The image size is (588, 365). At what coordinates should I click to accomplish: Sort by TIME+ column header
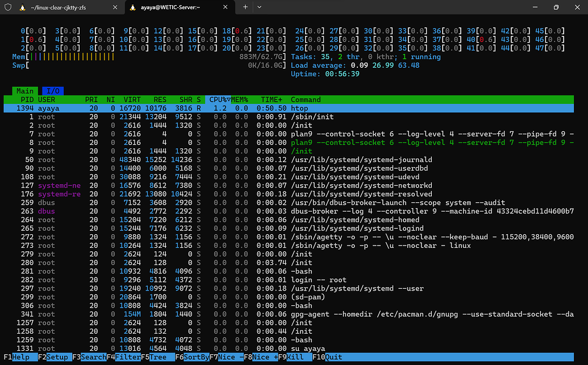[x=272, y=100]
